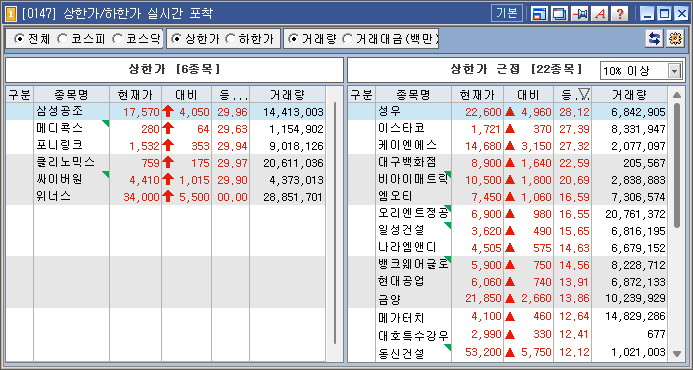This screenshot has height=370, width=693.
Task: Select the 금양 stock
Action: point(389,300)
